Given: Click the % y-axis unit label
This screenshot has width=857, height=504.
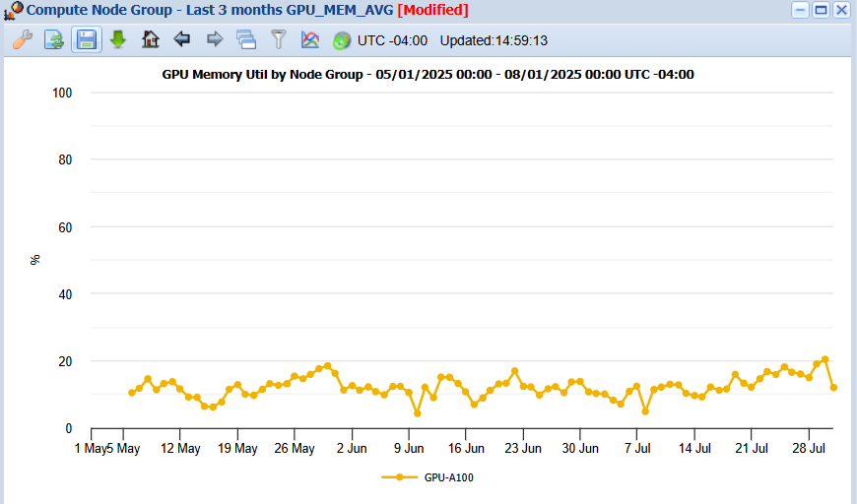Looking at the screenshot, I should [35, 260].
